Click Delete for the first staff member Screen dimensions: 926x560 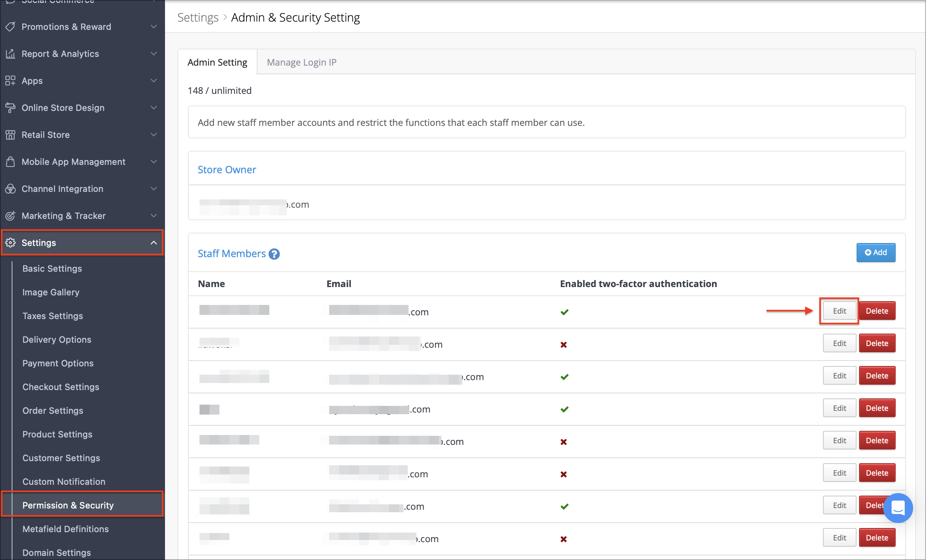(877, 311)
